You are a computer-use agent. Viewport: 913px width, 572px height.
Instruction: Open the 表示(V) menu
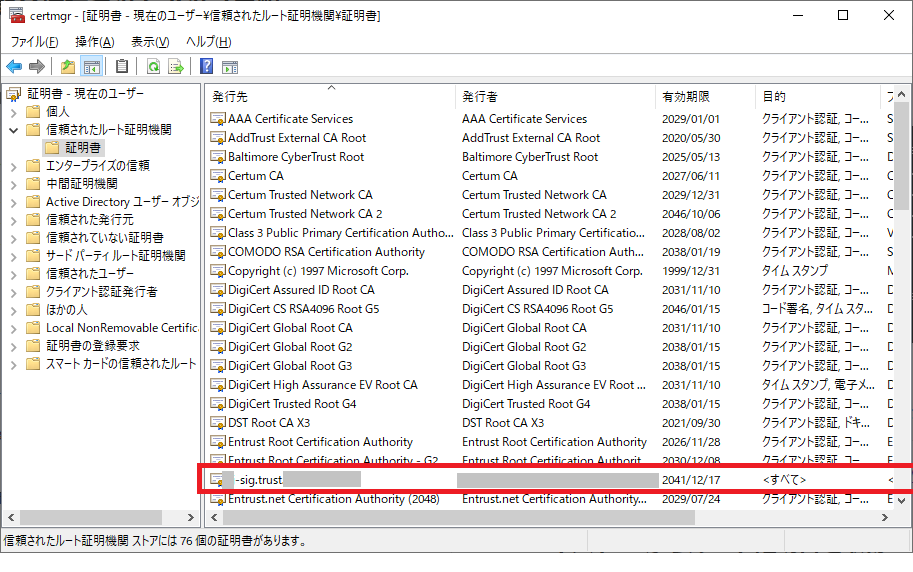point(150,42)
